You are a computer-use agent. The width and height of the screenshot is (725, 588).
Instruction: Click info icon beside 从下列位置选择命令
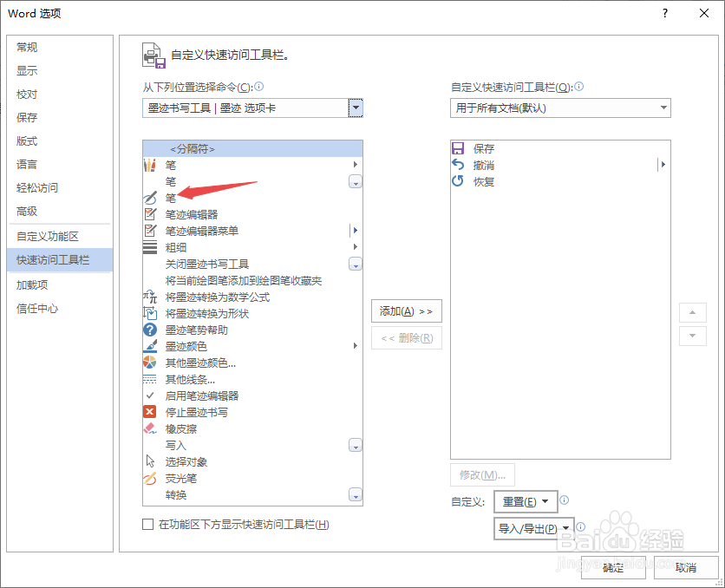[x=259, y=86]
